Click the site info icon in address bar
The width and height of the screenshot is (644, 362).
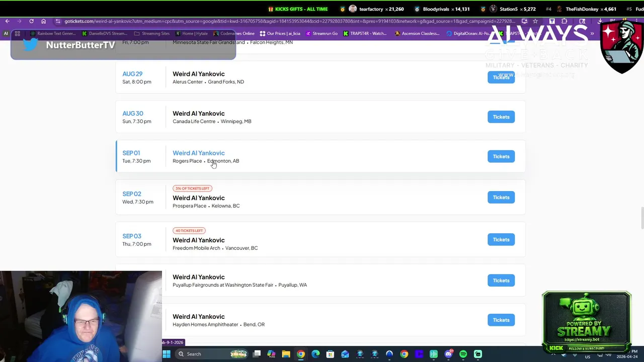tap(58, 21)
